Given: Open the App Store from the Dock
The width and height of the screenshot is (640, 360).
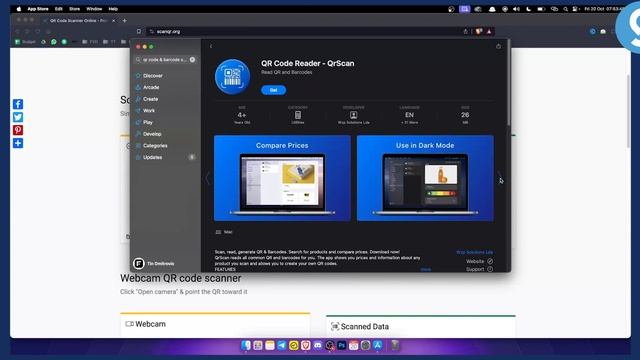Looking at the screenshot, I should [378, 346].
